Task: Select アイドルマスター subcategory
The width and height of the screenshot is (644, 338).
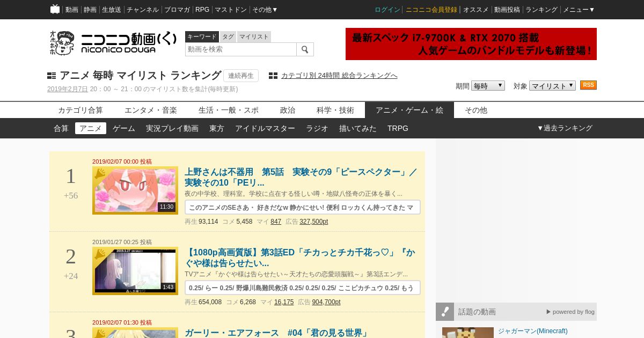Action: 265,128
